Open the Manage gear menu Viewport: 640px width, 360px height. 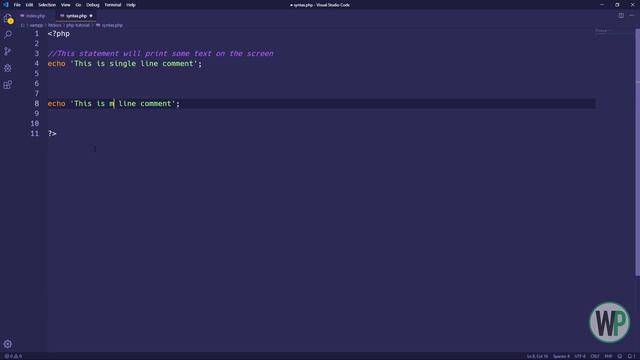pos(8,344)
